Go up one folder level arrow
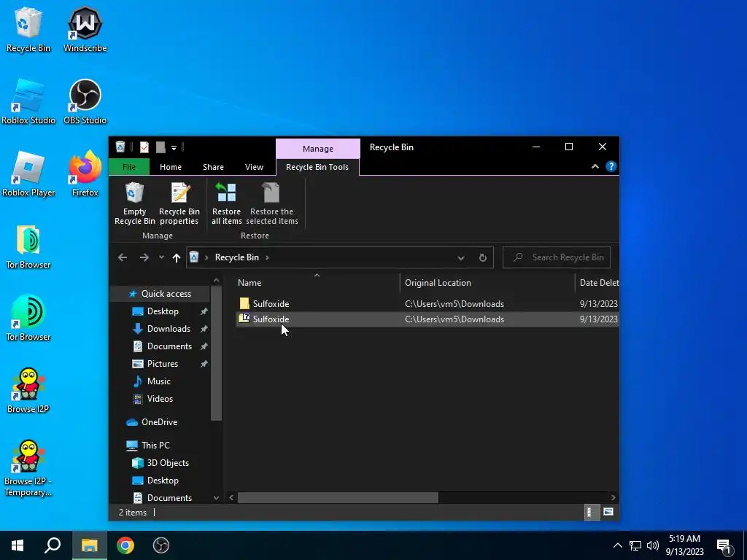The image size is (747, 560). point(177,257)
